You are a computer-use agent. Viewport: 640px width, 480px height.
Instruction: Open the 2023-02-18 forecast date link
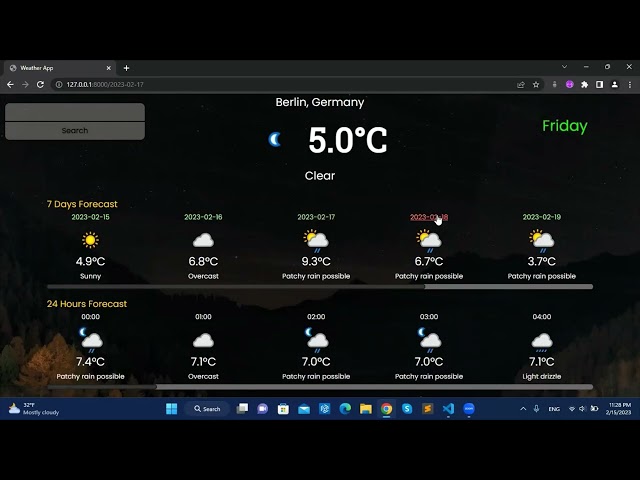[x=429, y=217]
